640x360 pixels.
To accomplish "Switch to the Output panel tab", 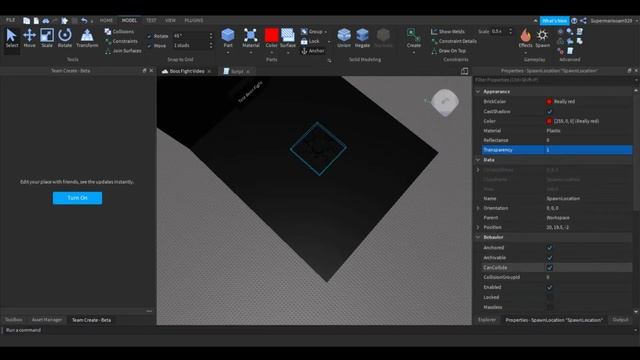I will pyautogui.click(x=620, y=320).
